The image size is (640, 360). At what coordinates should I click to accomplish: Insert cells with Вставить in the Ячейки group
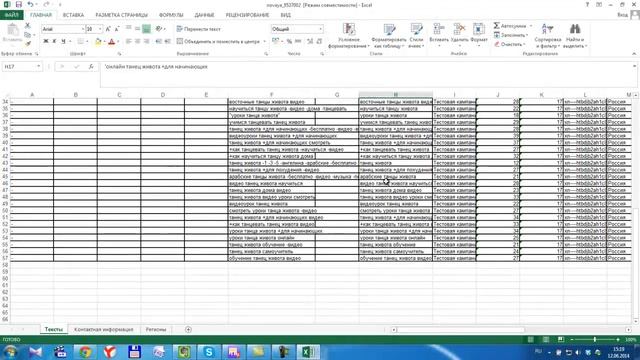pos(439,34)
